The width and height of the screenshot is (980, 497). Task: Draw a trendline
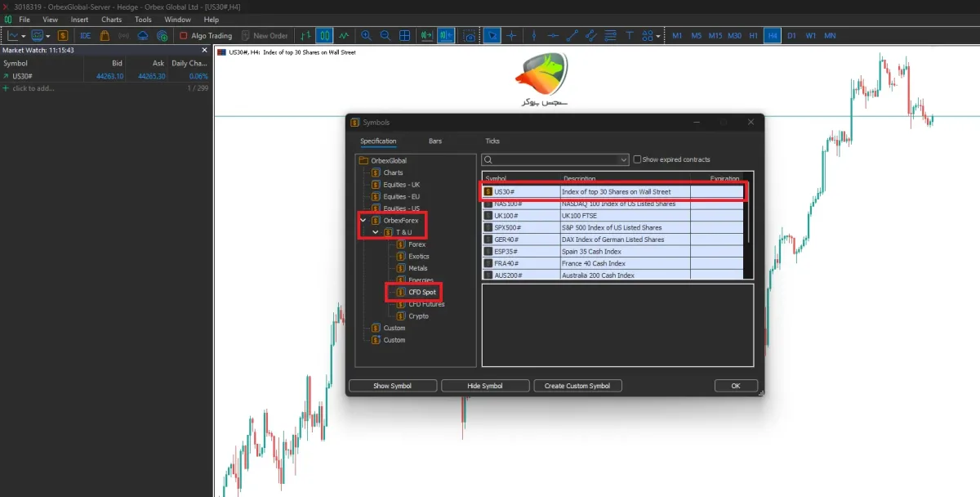coord(572,36)
